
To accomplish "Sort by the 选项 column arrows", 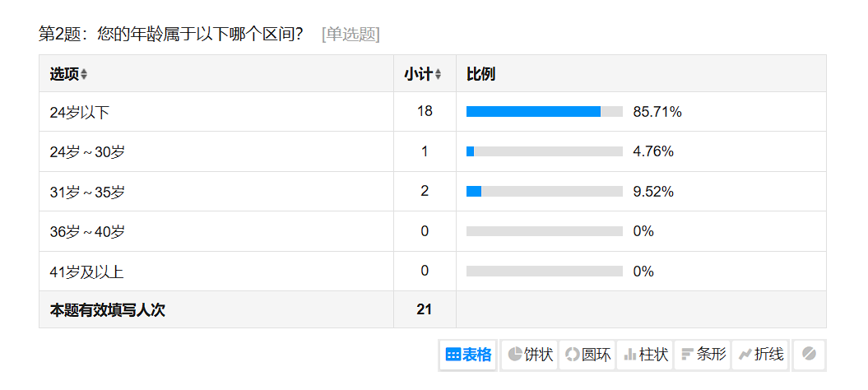I will click(84, 75).
